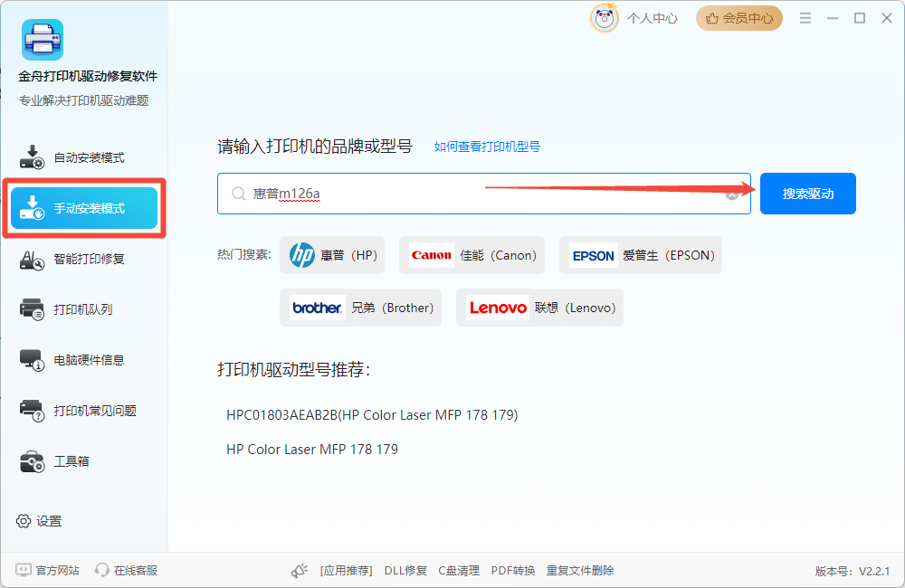Click the 官方网站 monitor icon
Viewport: 905px width, 588px height.
pos(24,570)
